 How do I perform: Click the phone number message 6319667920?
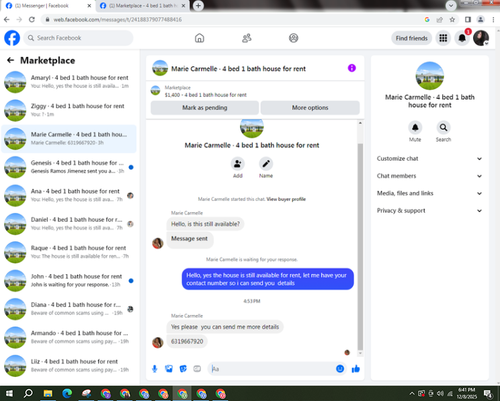point(187,341)
